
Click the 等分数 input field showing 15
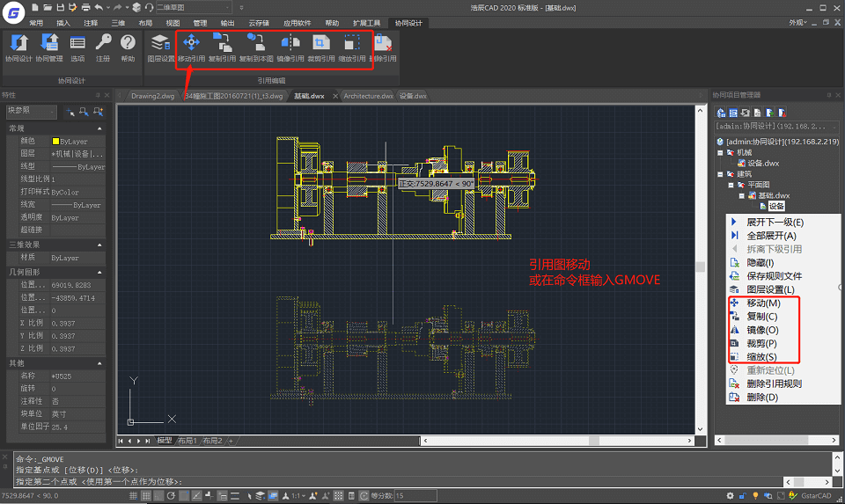click(415, 495)
